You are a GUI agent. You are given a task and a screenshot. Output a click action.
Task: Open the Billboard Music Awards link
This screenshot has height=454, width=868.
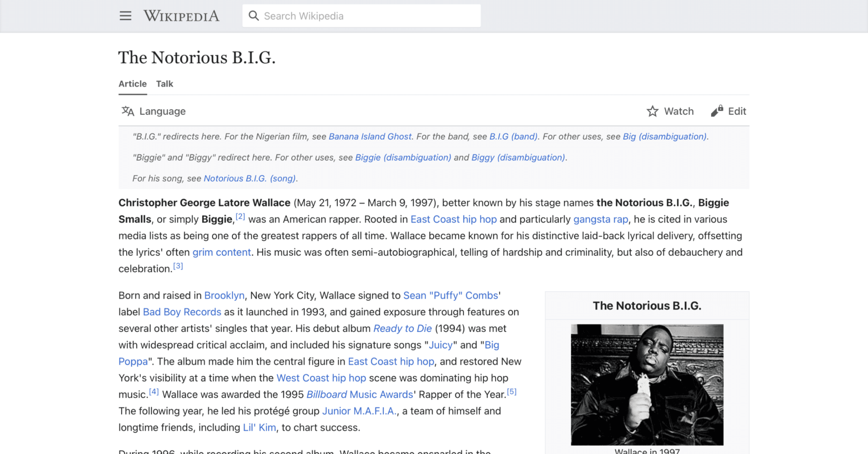tap(360, 395)
